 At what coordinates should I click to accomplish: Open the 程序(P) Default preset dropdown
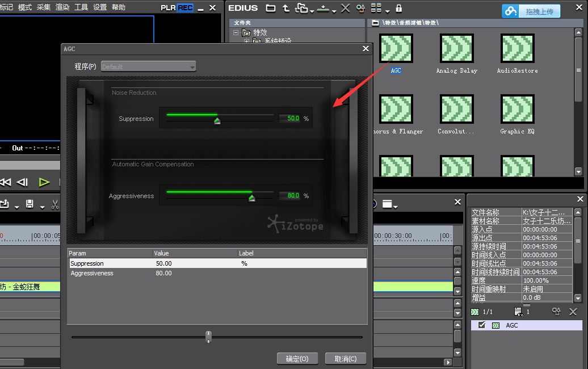coord(149,66)
